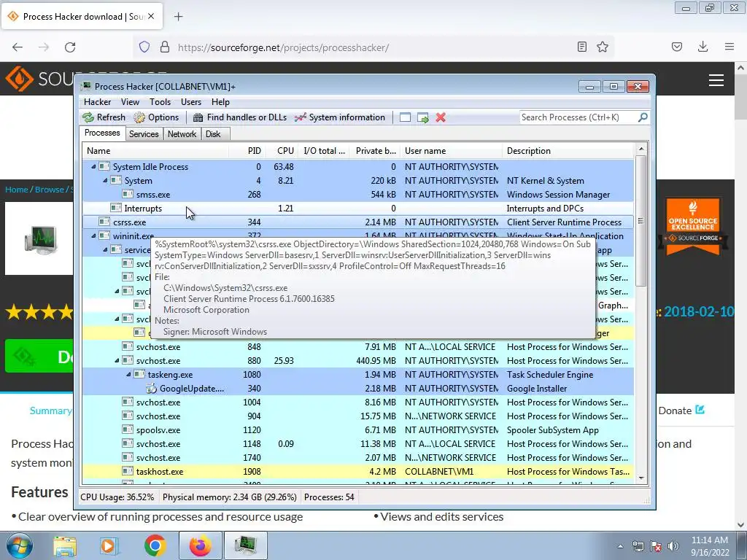Click the browser back button
The image size is (747, 560).
tap(18, 47)
